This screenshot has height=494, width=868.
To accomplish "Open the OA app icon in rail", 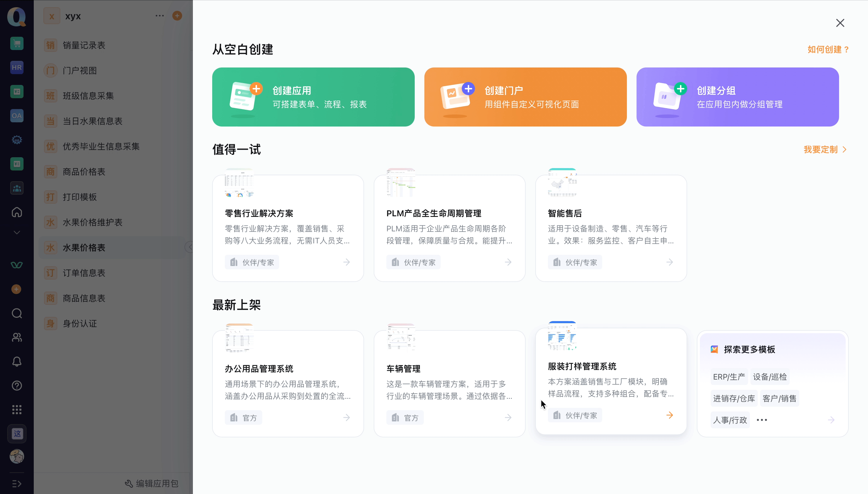I will (x=17, y=116).
